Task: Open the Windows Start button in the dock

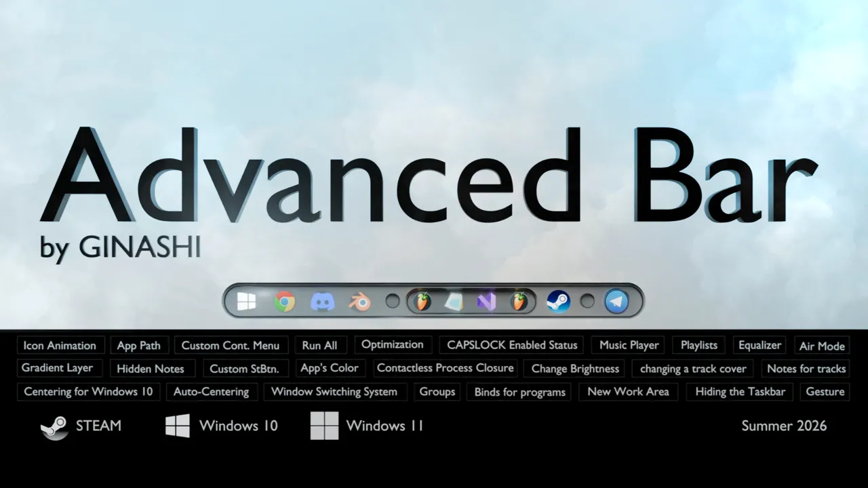Action: coord(247,302)
